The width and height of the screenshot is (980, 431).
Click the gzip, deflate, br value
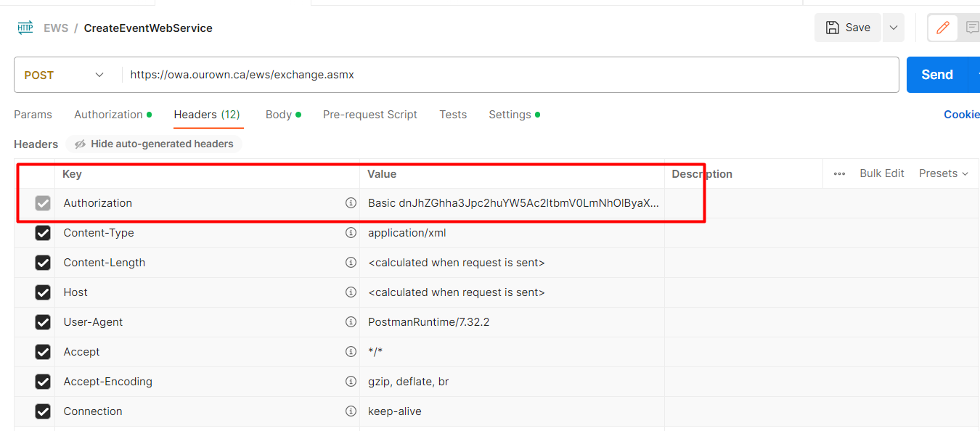(409, 382)
